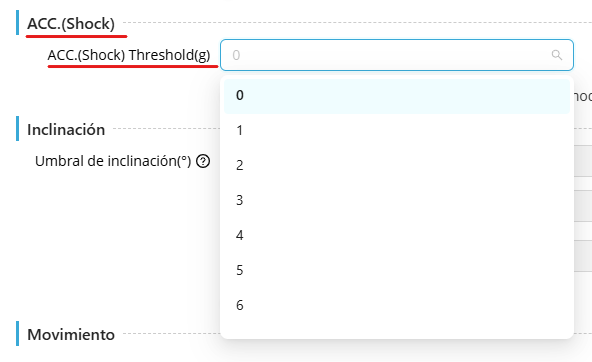This screenshot has height=362, width=592.
Task: Choose value 1 from threshold dropdown
Action: click(x=397, y=131)
